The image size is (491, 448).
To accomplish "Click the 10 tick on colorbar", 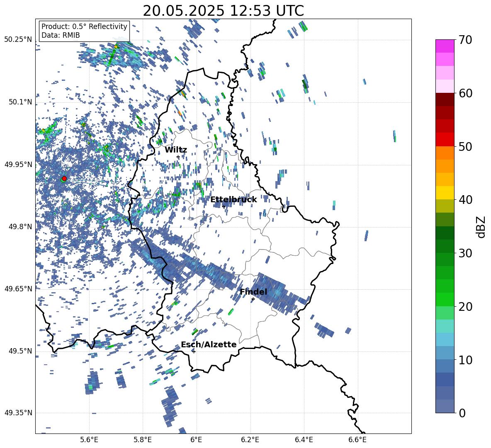I will tap(465, 360).
